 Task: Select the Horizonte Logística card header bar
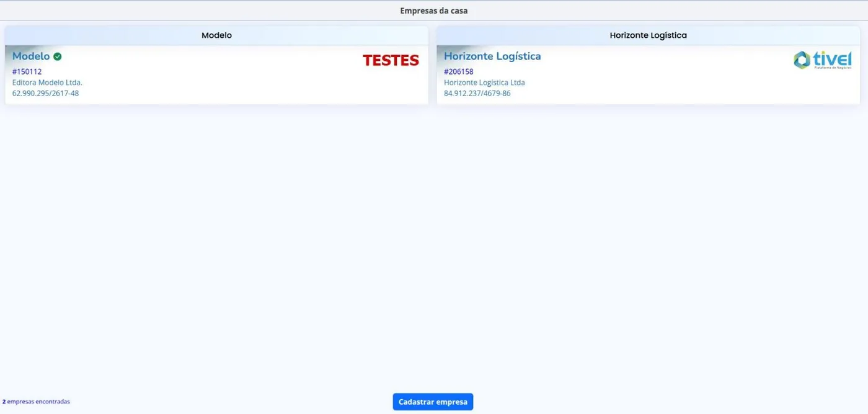click(648, 35)
